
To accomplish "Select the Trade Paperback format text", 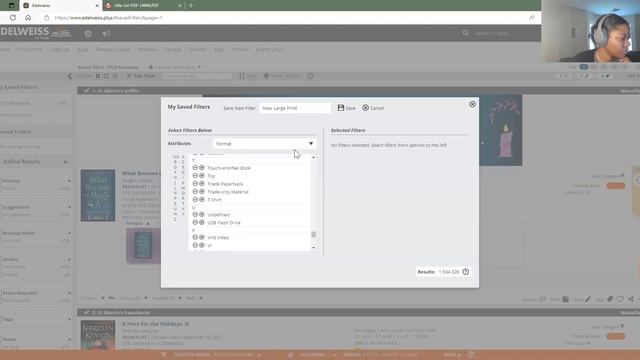I will [225, 184].
